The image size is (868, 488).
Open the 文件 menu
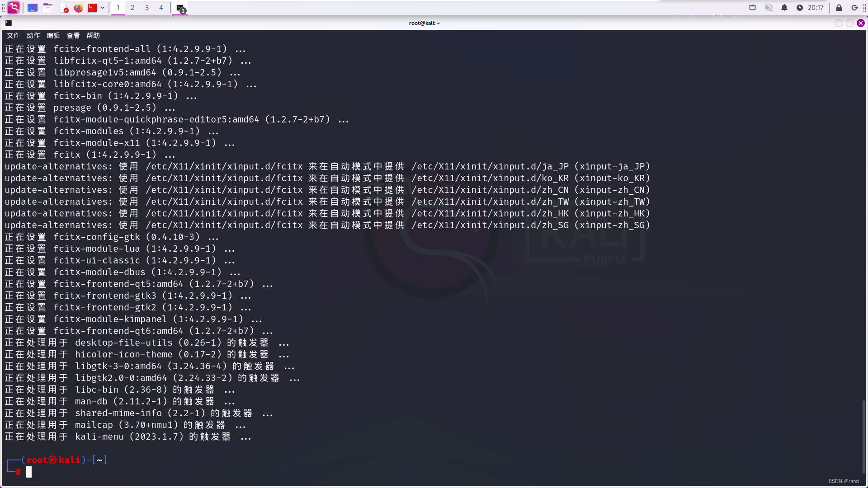pyautogui.click(x=13, y=36)
